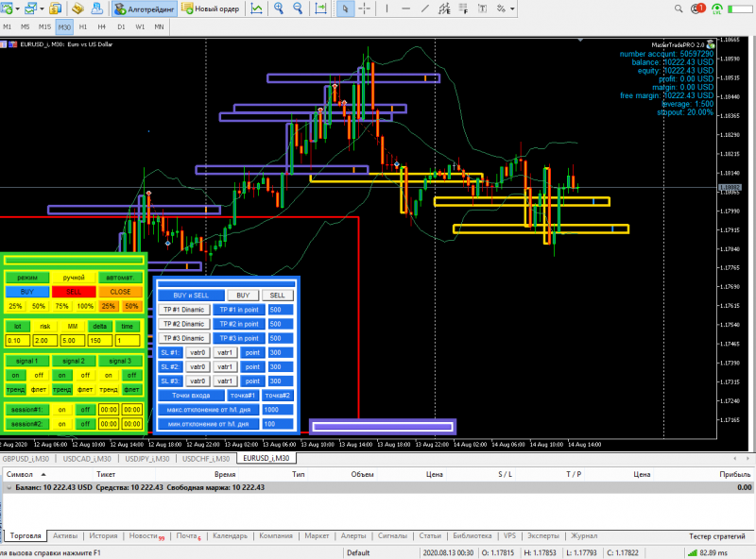The height and width of the screenshot is (559, 756).
Task: Open the search magnifier icon
Action: pos(679,8)
